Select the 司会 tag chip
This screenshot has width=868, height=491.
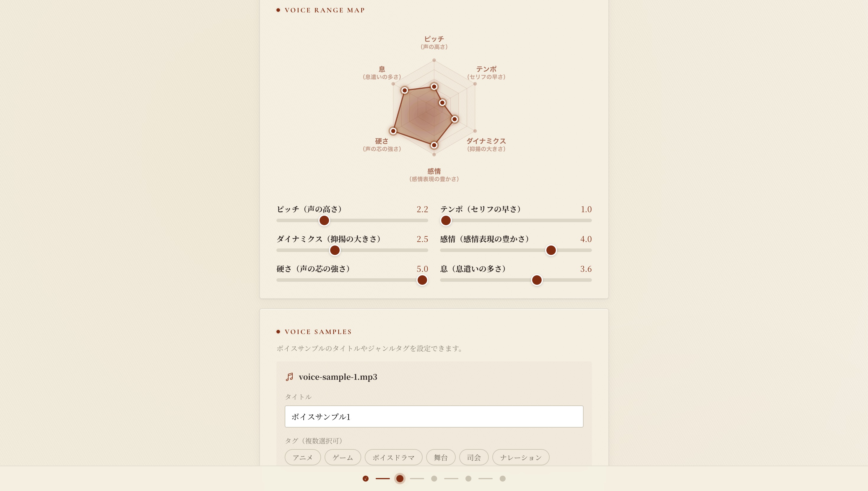coord(474,457)
